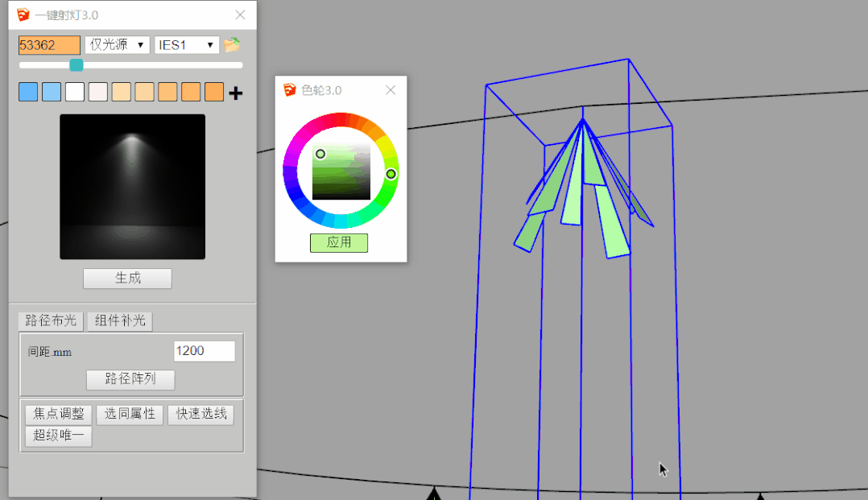Image resolution: width=868 pixels, height=500 pixels.
Task: Expand the IES1 dropdown list
Action: (187, 45)
